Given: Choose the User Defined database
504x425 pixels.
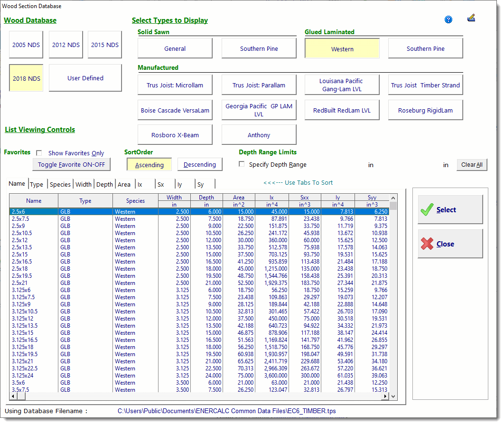Looking at the screenshot, I should tap(85, 78).
